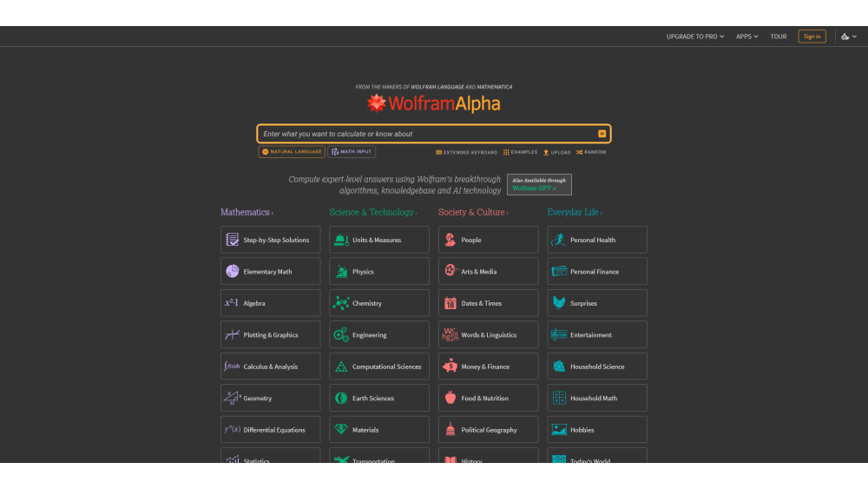This screenshot has height=489, width=868.
Task: Pick a Random query
Action: pyautogui.click(x=591, y=152)
